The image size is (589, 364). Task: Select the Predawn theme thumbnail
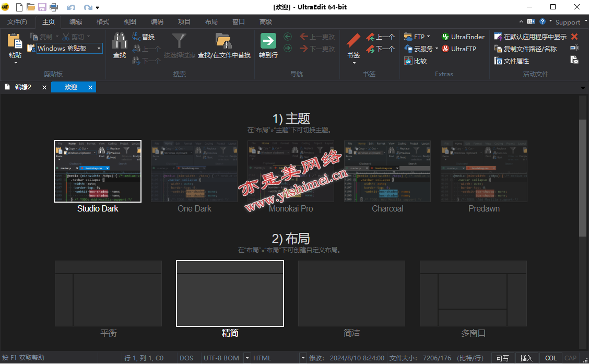[x=484, y=171]
